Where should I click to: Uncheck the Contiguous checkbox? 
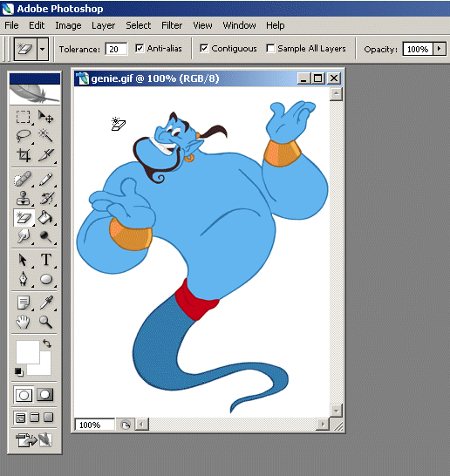[x=204, y=48]
